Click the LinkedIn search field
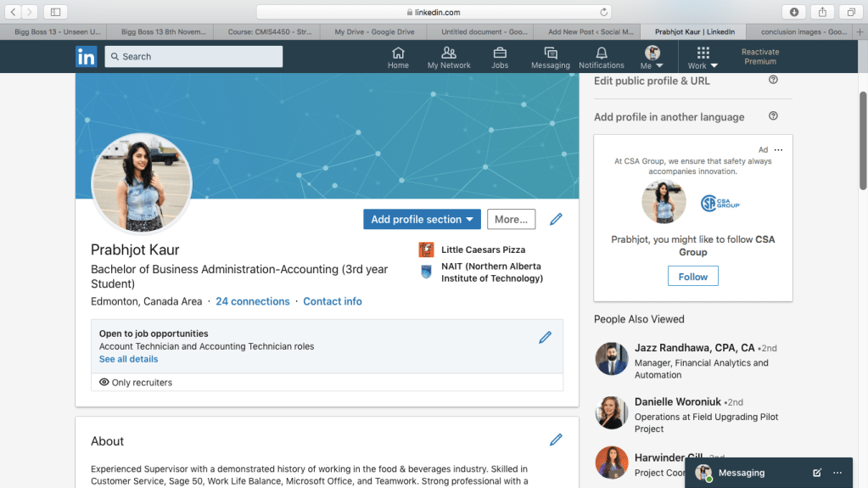 [193, 57]
